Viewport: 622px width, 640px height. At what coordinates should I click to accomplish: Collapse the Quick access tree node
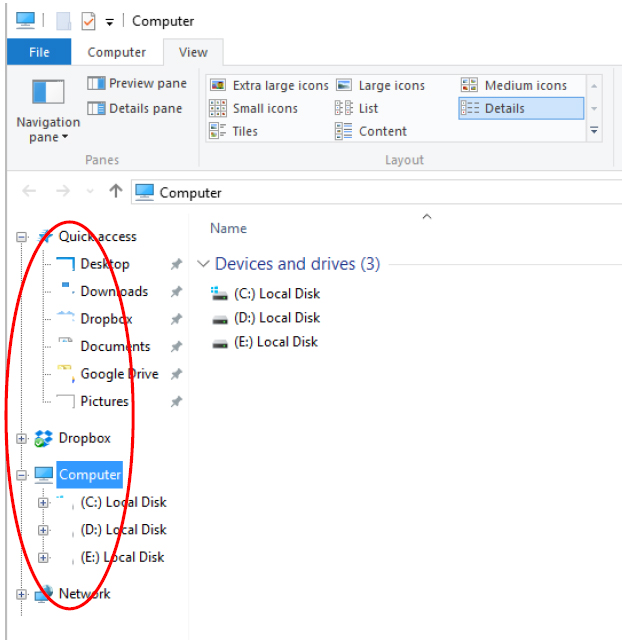[x=21, y=237]
